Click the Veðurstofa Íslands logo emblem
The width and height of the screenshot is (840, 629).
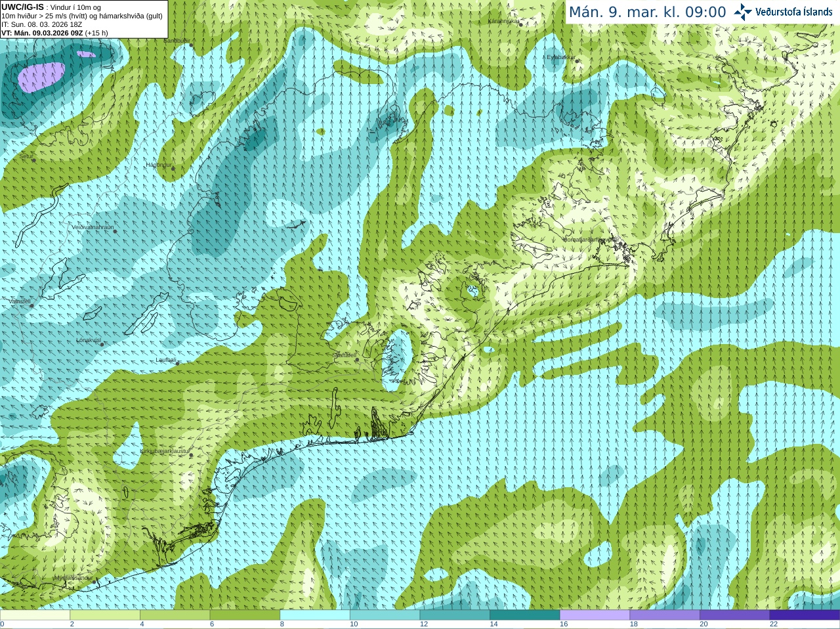tap(742, 12)
